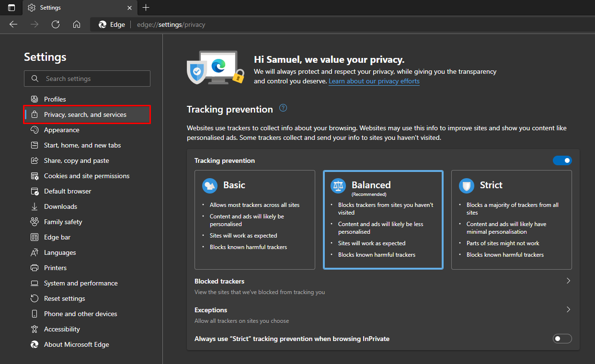Screen dimensions: 595x364
Task: Go to the Home page icon
Action: pos(77,24)
